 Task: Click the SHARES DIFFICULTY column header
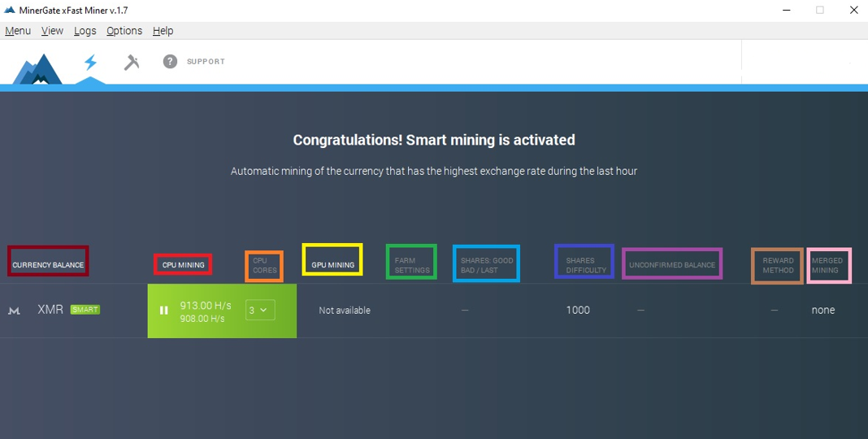pyautogui.click(x=586, y=265)
